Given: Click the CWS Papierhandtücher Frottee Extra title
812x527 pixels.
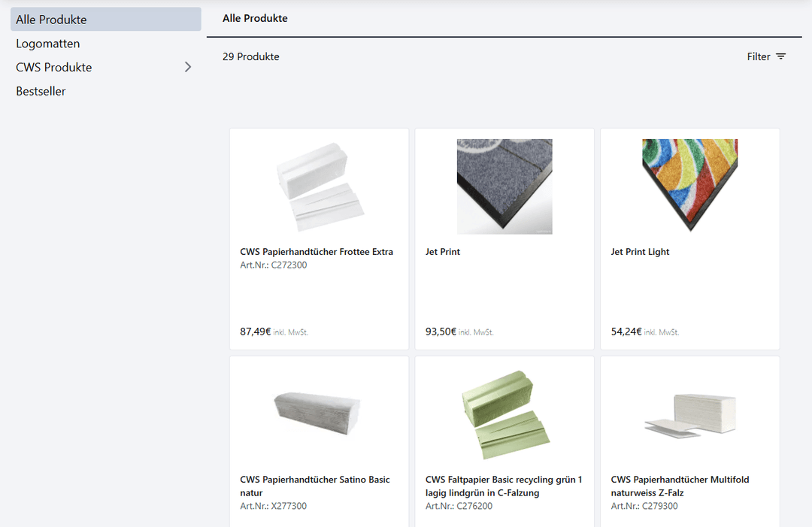Looking at the screenshot, I should tap(317, 251).
